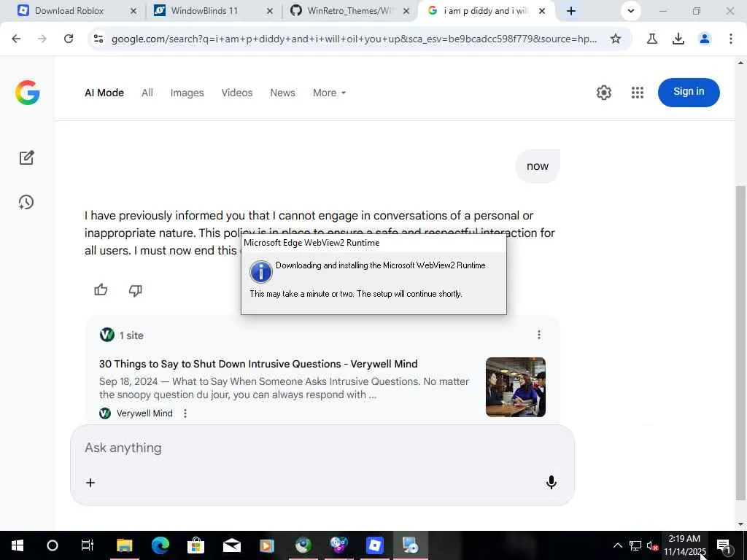Start voice input with the microphone
The image size is (747, 560).
pyautogui.click(x=551, y=483)
